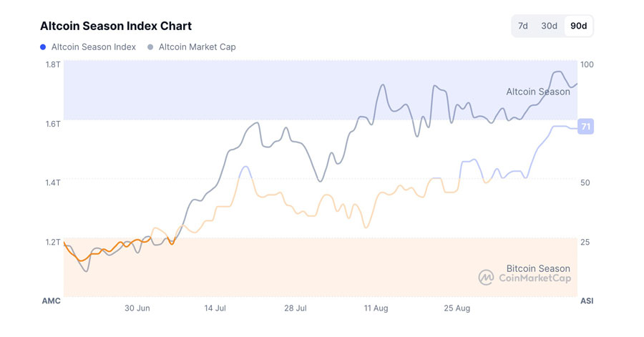Click the CoinMarketCap logo icon
Viewport: 644px width, 337px height.
point(487,278)
